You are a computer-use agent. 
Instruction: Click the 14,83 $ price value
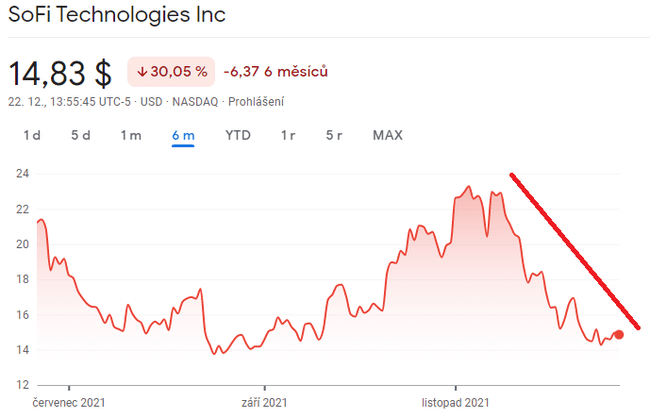click(x=60, y=73)
